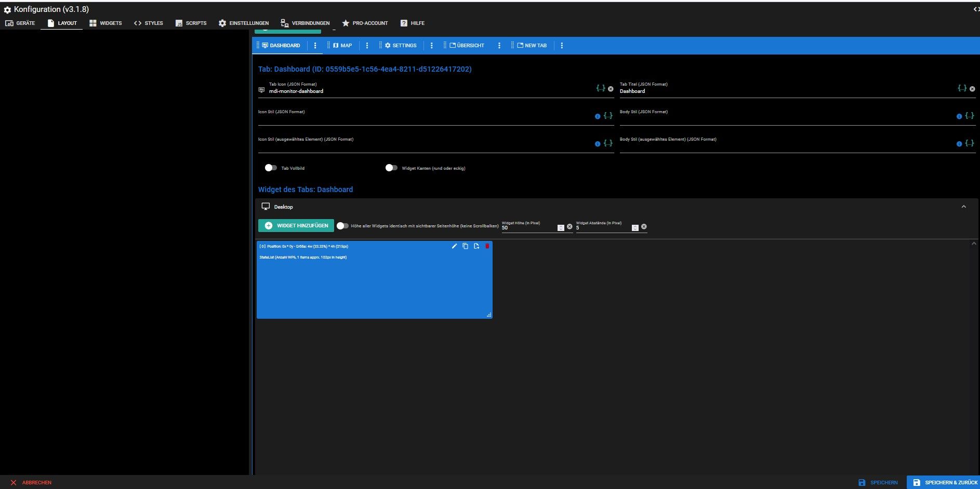Open the Pro-Account menu
Image resolution: width=980 pixels, height=489 pixels.
(365, 23)
